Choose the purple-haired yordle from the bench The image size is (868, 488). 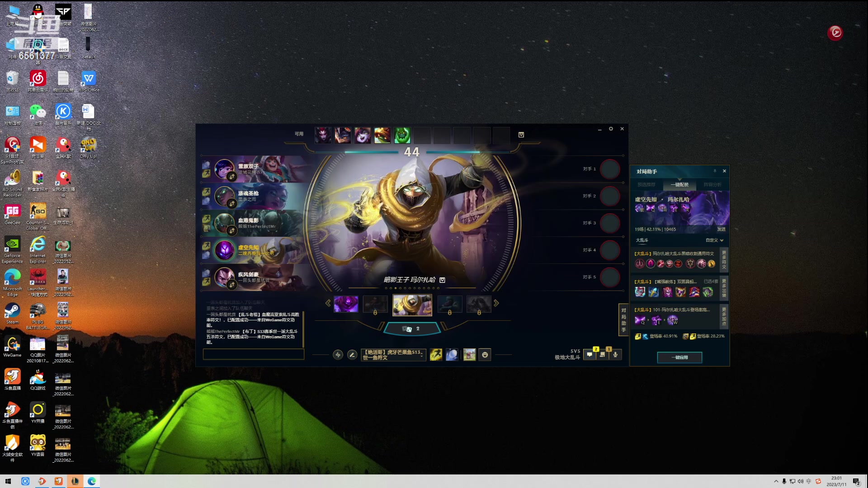tap(363, 135)
